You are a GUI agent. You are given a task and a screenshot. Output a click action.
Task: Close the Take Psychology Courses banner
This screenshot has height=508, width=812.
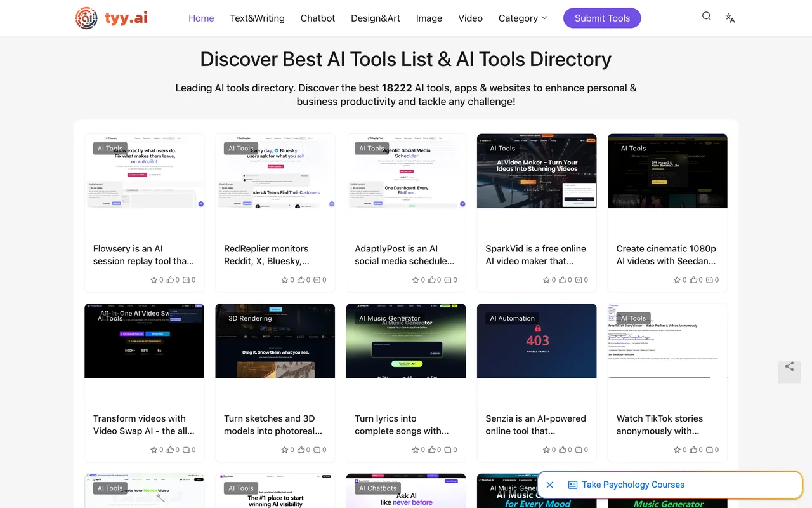[550, 485]
